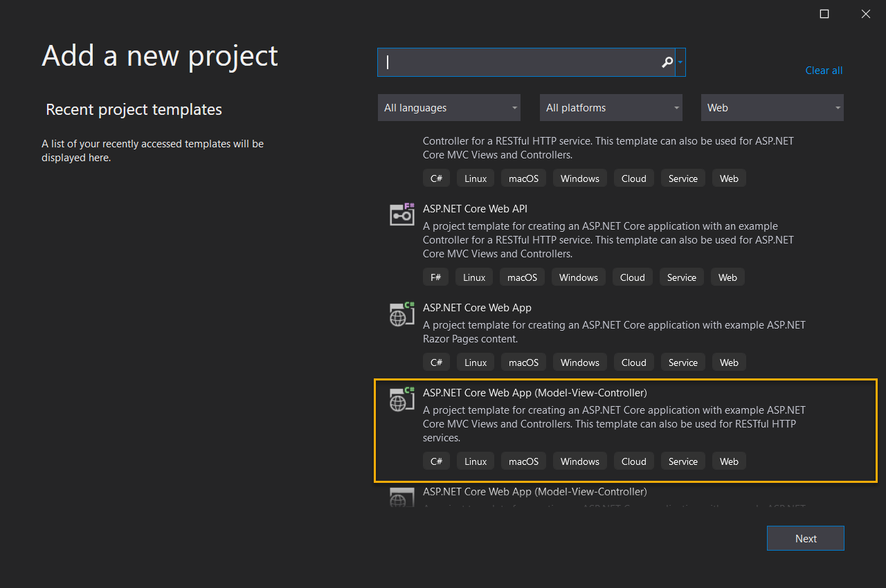
Task: Click Cloud tag in the topmost tag row
Action: point(634,178)
